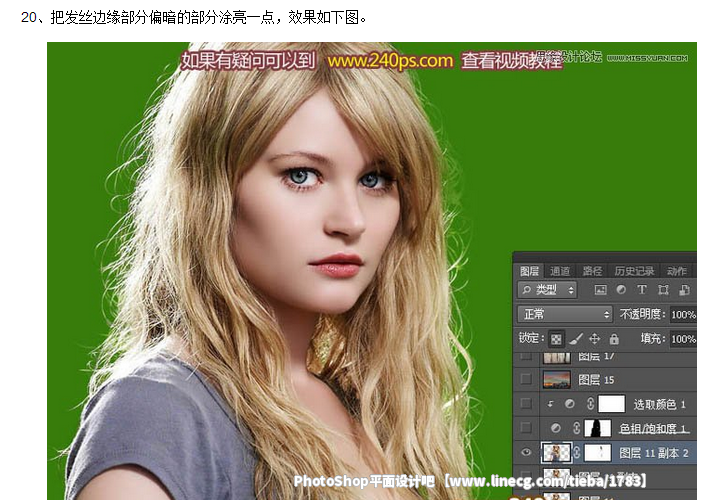Show the 图层 17 layer visibility box
This screenshot has width=702, height=500.
click(526, 356)
